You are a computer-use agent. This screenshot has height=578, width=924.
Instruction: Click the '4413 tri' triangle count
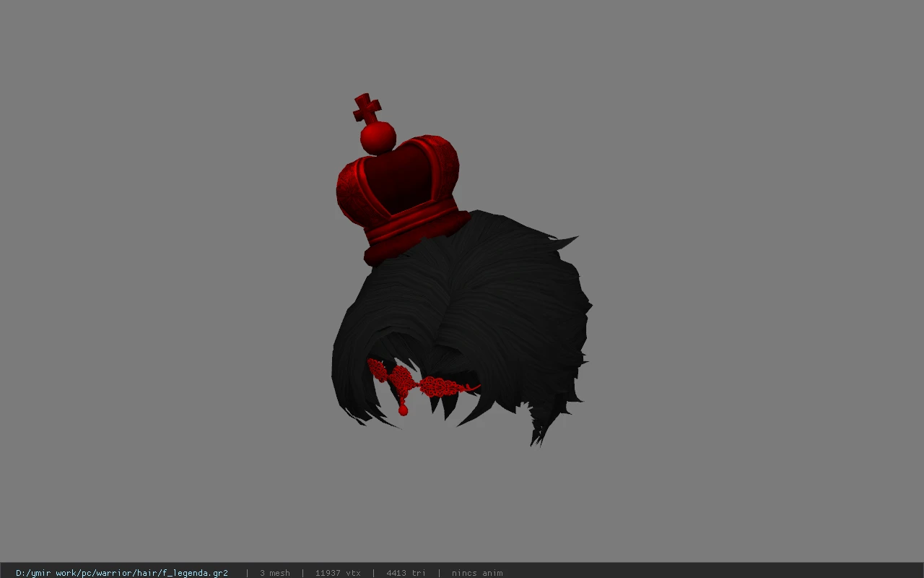(406, 573)
